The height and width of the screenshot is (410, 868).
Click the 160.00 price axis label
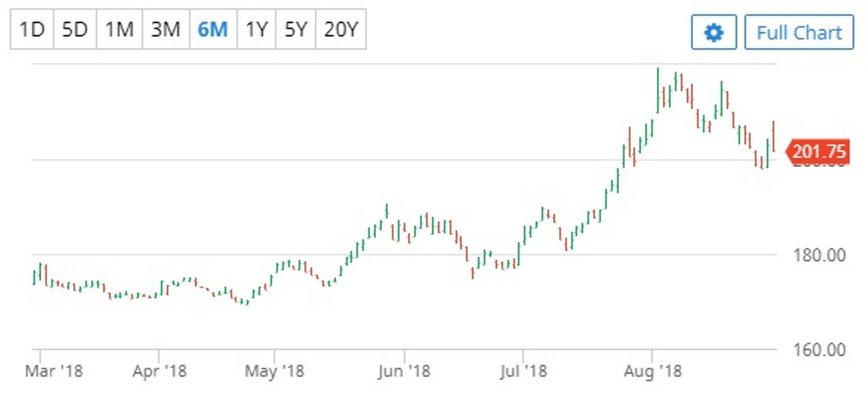tap(819, 350)
